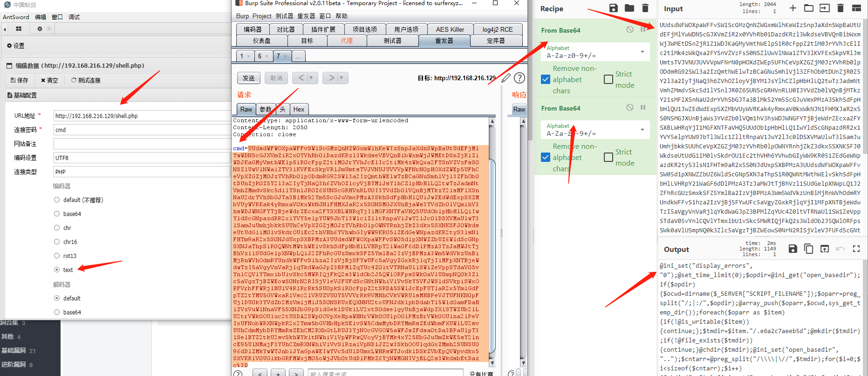Pick the rot13 encoder
The height and width of the screenshot is (376, 868).
click(x=57, y=256)
